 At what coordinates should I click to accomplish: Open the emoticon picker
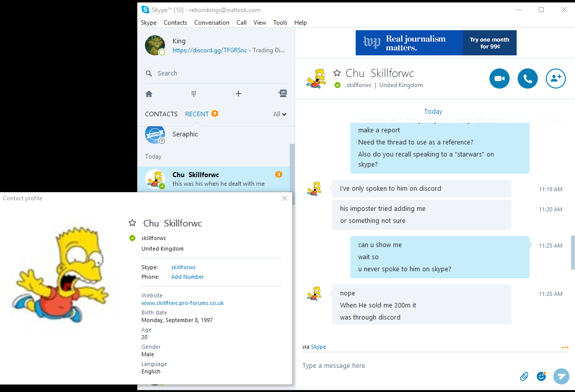click(x=541, y=376)
